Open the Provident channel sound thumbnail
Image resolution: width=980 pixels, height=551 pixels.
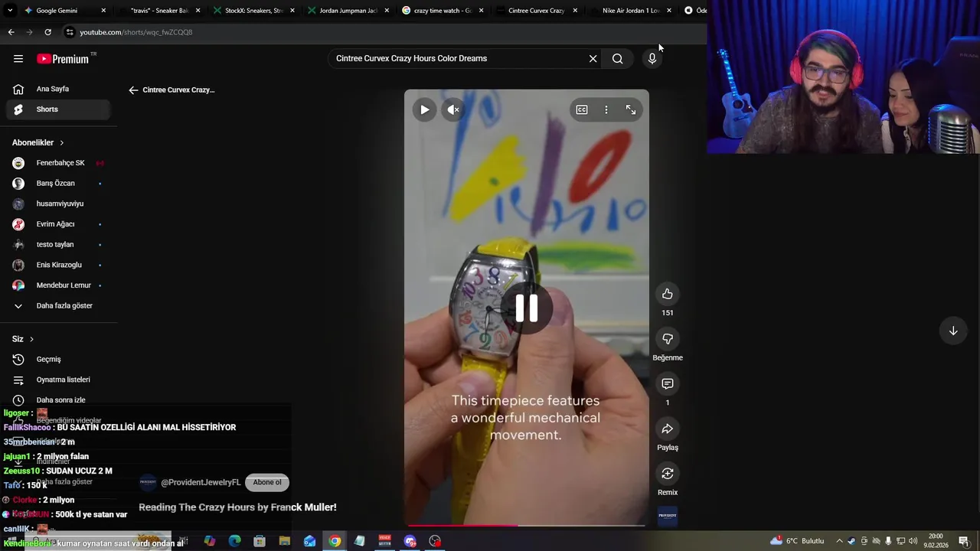pos(668,516)
